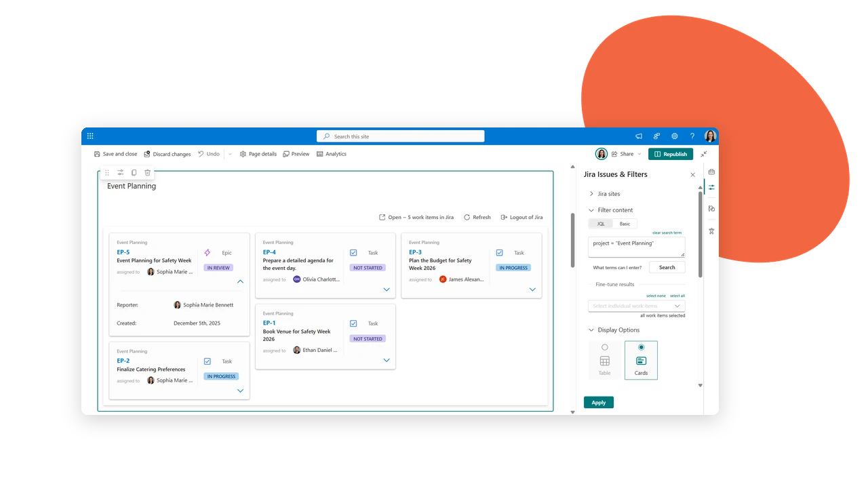Click Olivia Charlotte's avatar on EP-4
The image size is (868, 478).
(296, 279)
